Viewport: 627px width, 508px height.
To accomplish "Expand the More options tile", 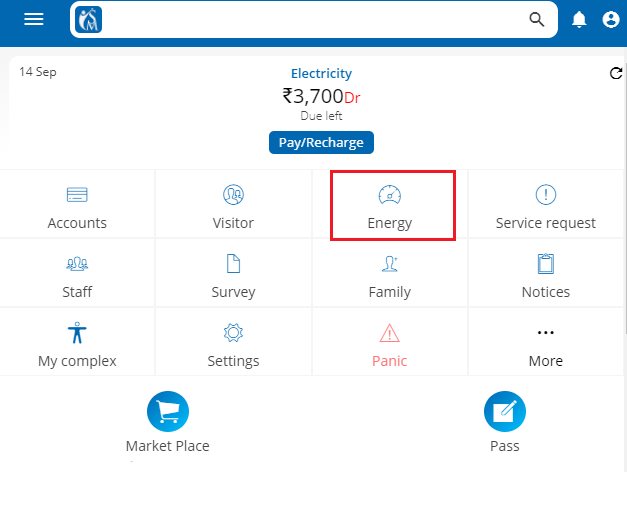I will tap(545, 342).
